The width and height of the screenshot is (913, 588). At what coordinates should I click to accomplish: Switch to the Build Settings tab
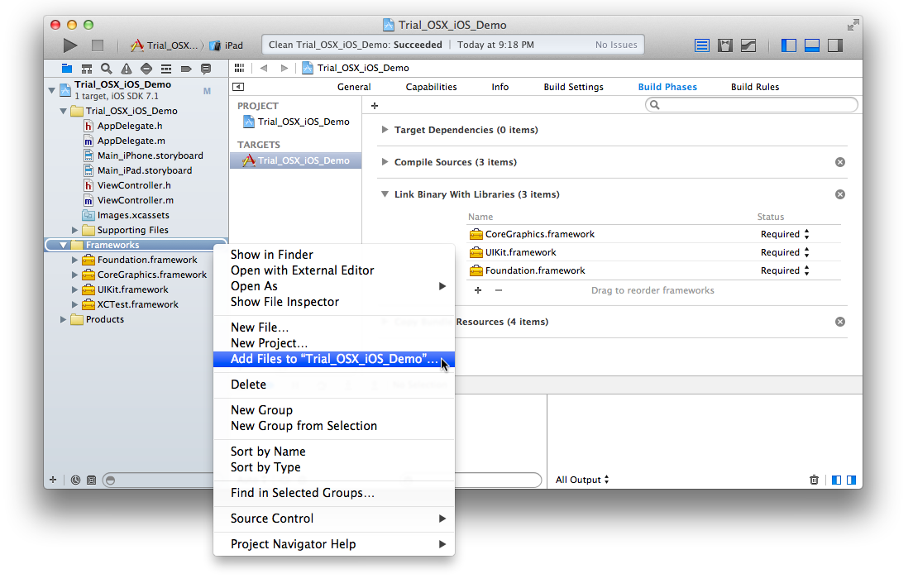coord(574,87)
